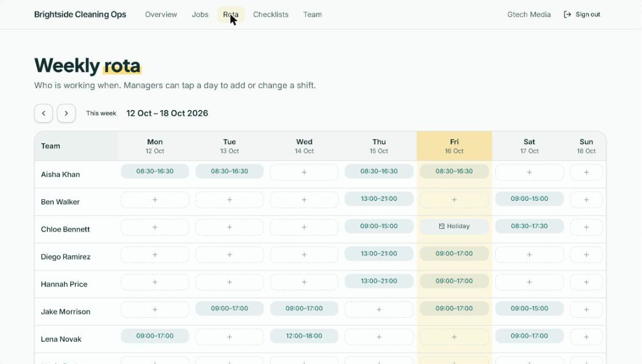The width and height of the screenshot is (642, 364).
Task: Add a Monday shift for Jake Morrison
Action: pyautogui.click(x=155, y=310)
